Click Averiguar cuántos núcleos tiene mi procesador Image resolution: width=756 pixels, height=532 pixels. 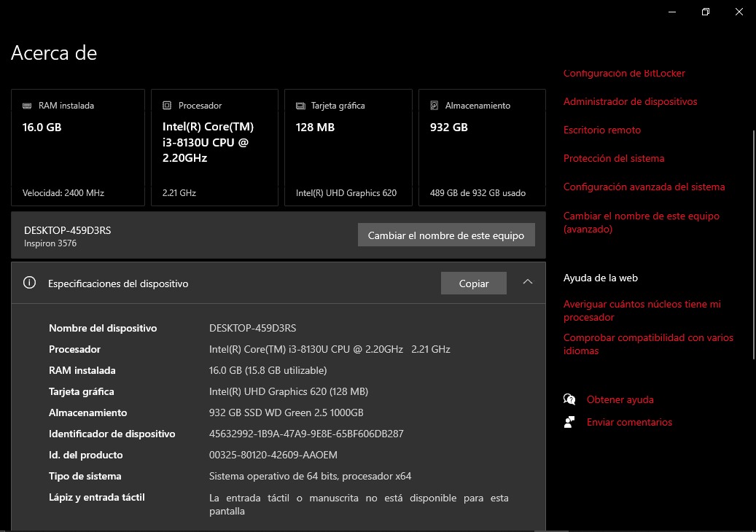[642, 310]
